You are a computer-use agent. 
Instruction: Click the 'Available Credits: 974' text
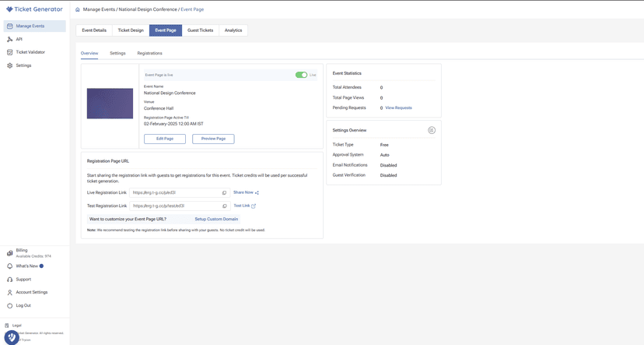33,256
